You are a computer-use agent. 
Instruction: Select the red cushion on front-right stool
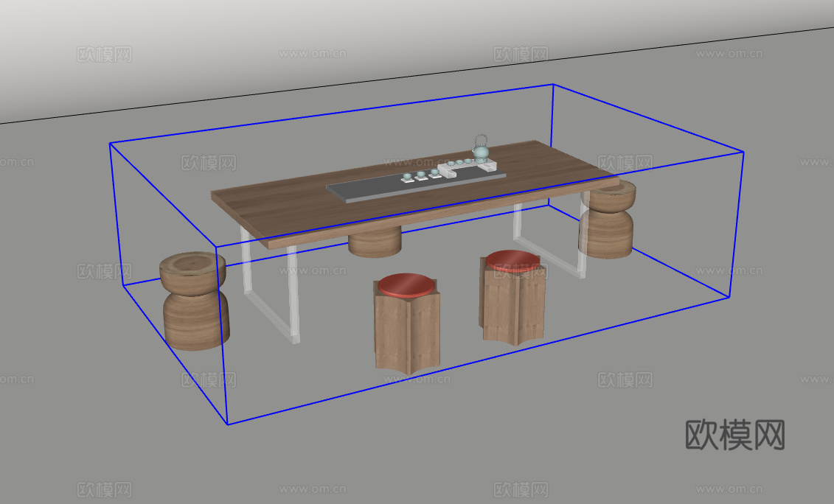pos(512,260)
